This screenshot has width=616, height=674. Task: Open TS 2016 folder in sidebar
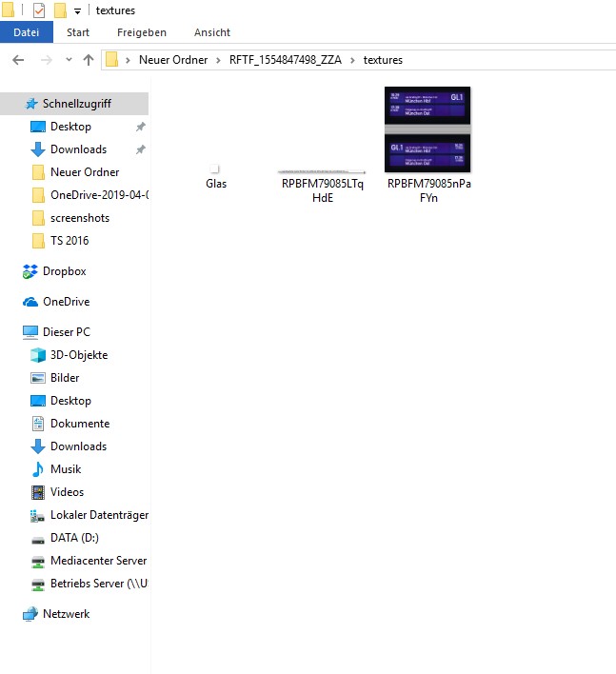pos(70,240)
